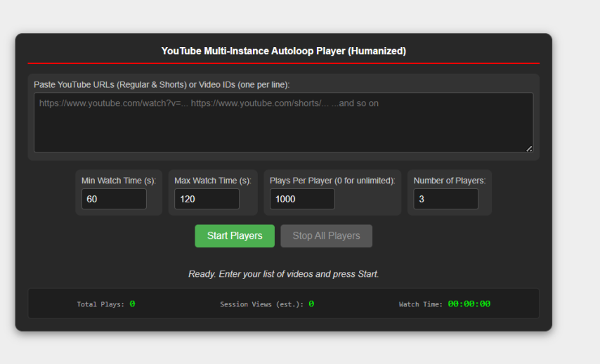
Task: Click the Watch Time 00:00:00 timer
Action: (469, 304)
